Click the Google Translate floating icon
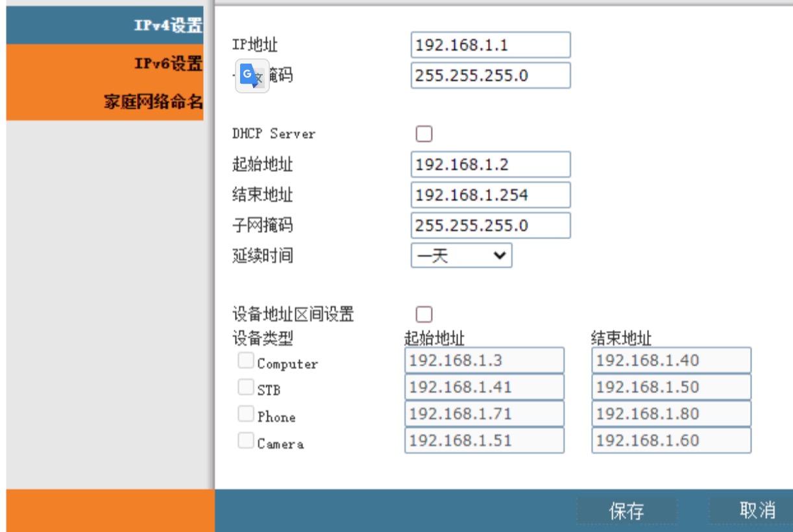This screenshot has width=793, height=532. (252, 76)
